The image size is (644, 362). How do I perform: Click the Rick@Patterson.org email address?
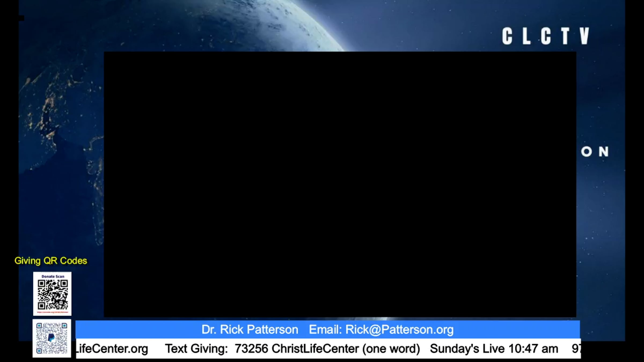click(399, 330)
